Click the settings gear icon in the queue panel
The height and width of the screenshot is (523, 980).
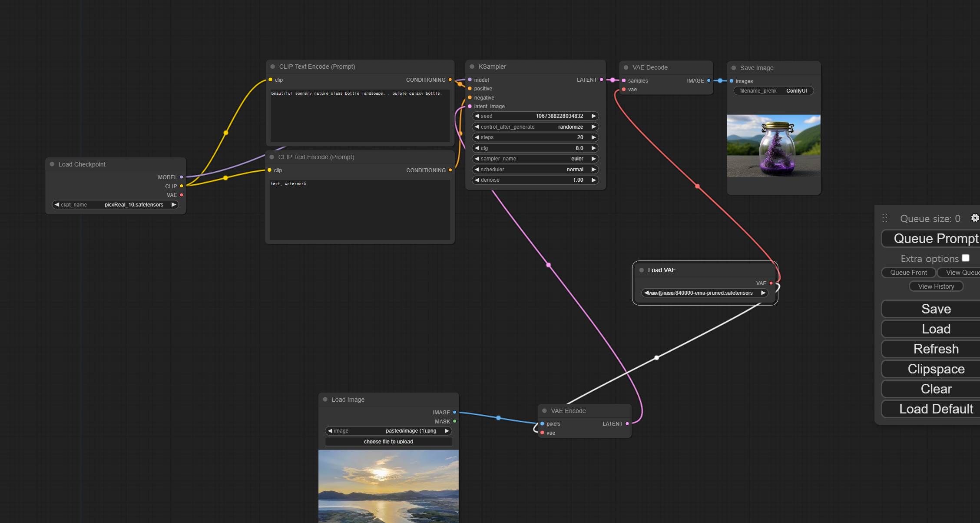975,218
